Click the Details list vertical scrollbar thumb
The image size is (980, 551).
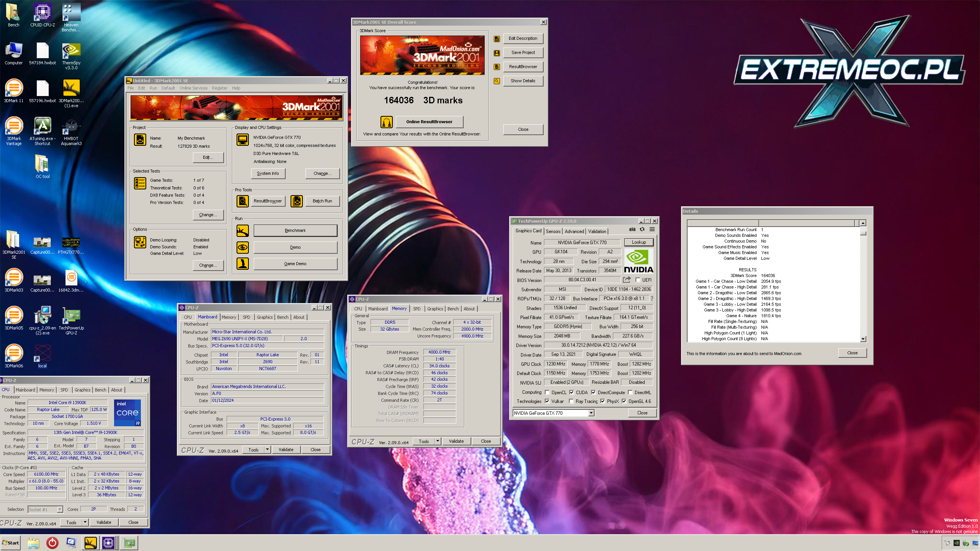(863, 233)
